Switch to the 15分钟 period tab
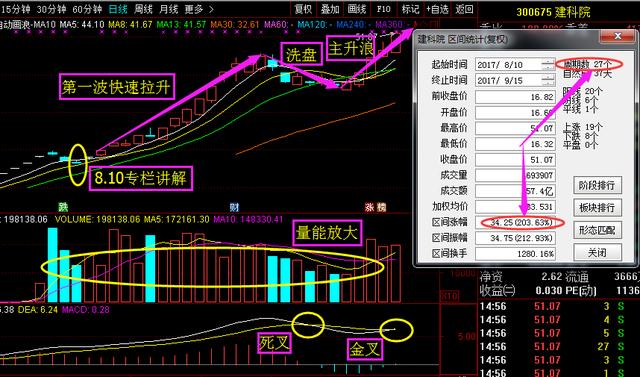640x377 pixels. coord(16,9)
